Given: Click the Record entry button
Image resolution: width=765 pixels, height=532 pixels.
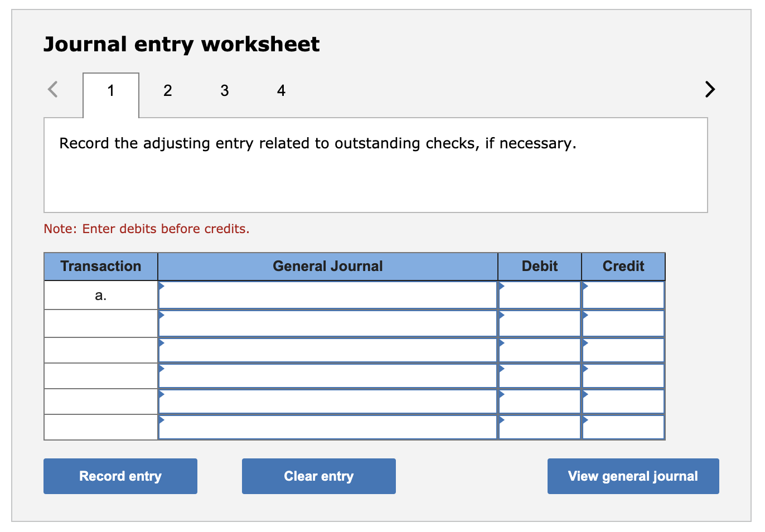Looking at the screenshot, I should pyautogui.click(x=120, y=476).
